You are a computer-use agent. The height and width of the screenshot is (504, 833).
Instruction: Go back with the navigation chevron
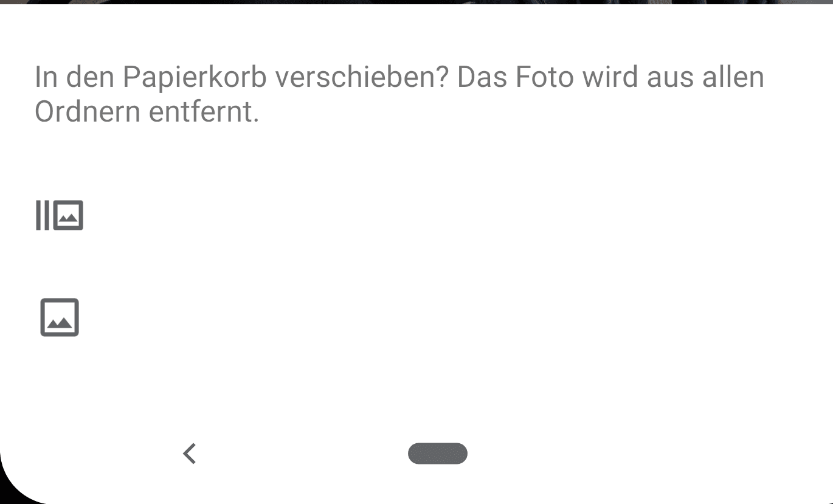click(x=190, y=454)
